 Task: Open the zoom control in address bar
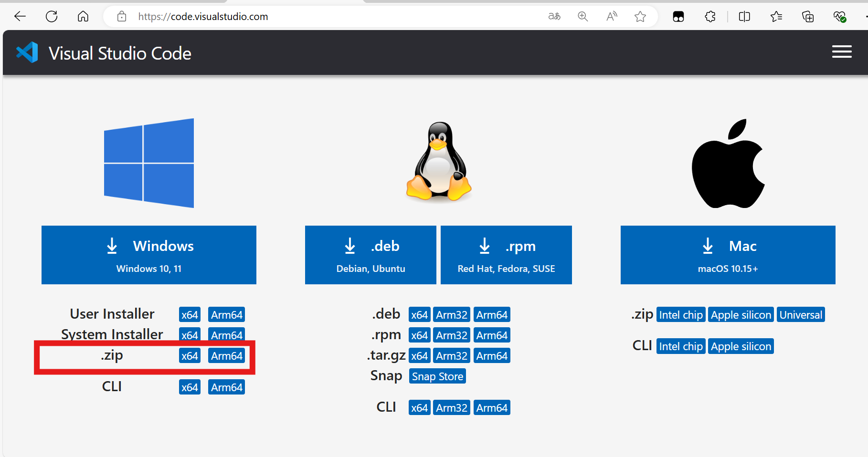coord(583,17)
